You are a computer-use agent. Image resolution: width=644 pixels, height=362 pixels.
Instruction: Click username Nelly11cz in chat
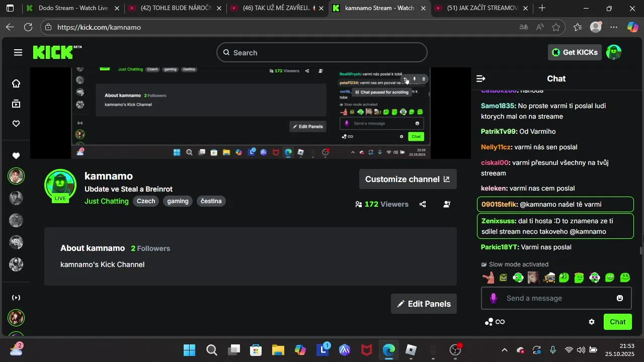click(496, 147)
